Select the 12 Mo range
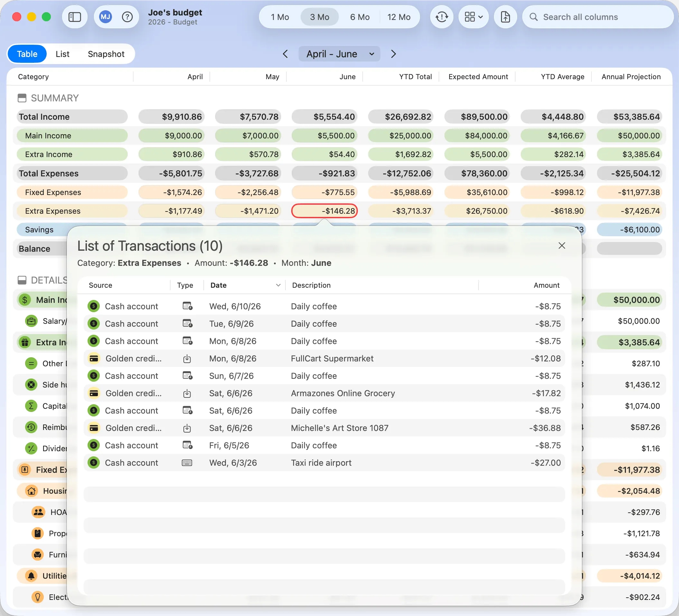The width and height of the screenshot is (679, 616). coord(399,17)
